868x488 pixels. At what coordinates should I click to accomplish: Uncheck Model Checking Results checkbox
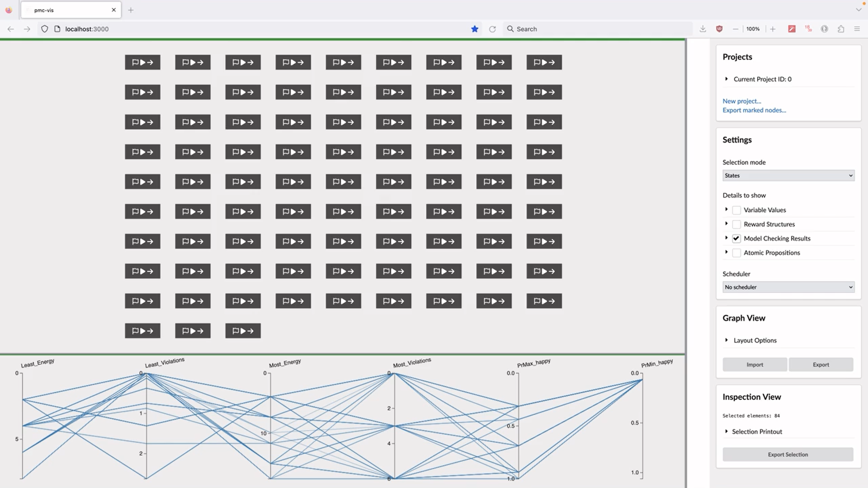tap(736, 239)
